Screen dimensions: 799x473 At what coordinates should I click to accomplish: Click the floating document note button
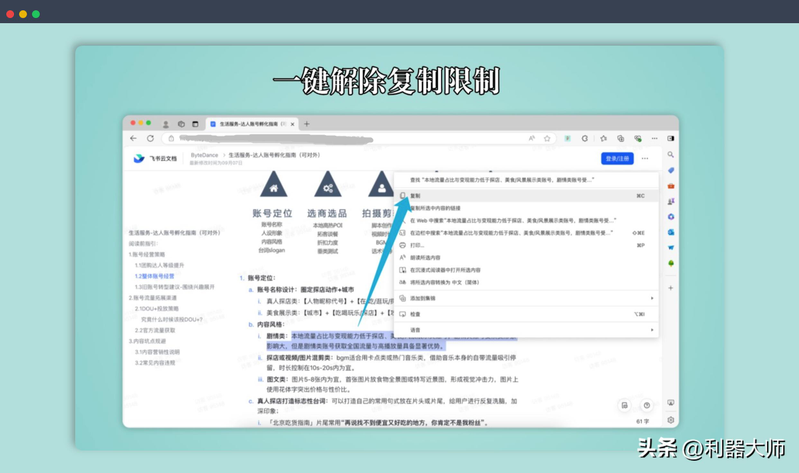(624, 405)
